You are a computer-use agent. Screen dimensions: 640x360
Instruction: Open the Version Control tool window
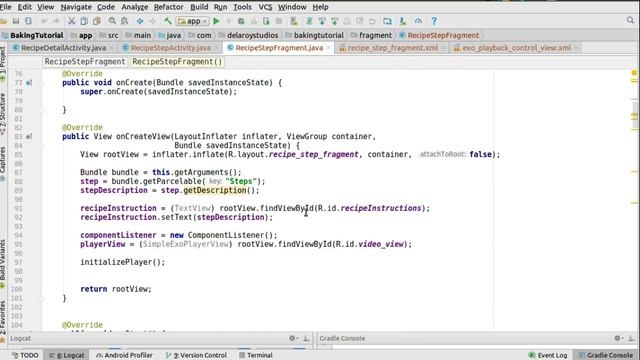pos(196,355)
